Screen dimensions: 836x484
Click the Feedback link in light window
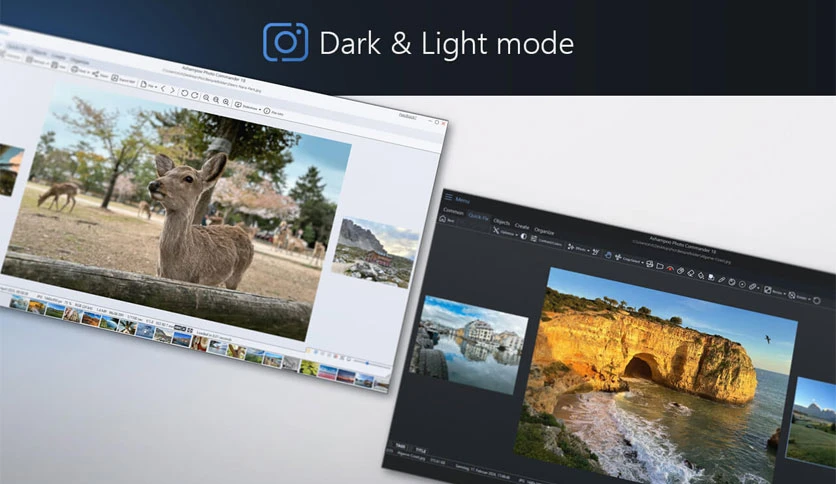click(x=408, y=116)
